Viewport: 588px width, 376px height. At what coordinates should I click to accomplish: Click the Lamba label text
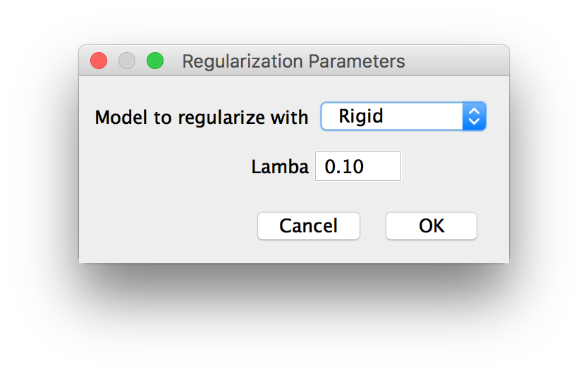pos(280,167)
